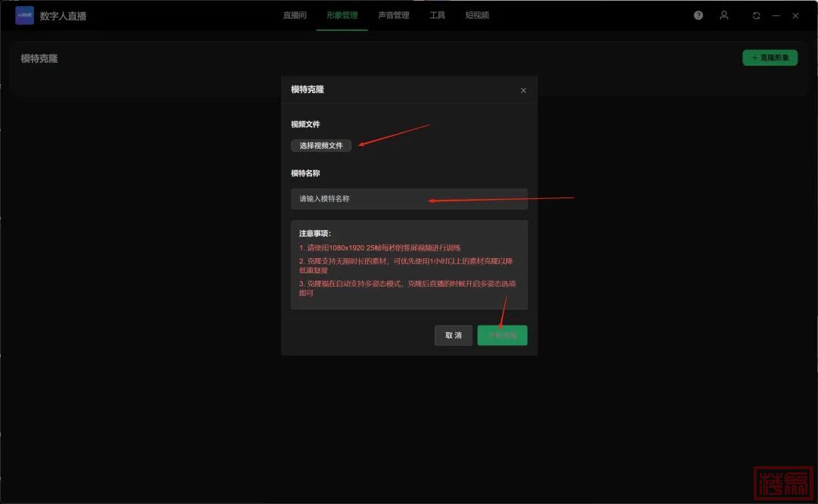
Task: Switch to the 直播间 tab
Action: click(x=295, y=15)
